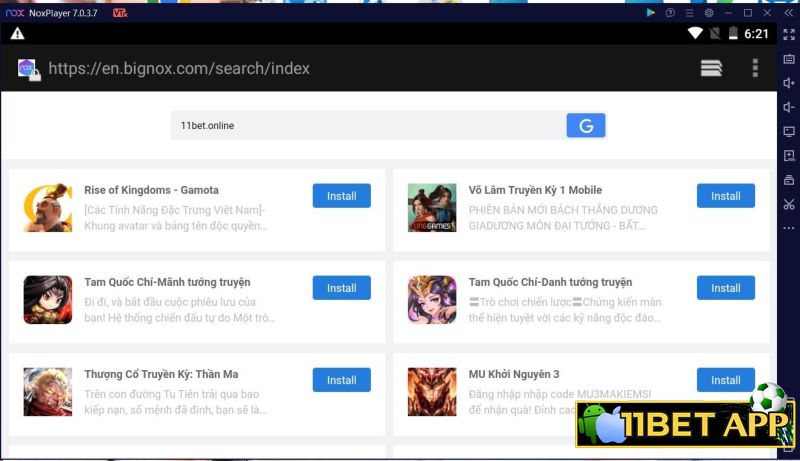Click title "MU Khởi Nguyên 3"
The width and height of the screenshot is (800, 461).
[x=514, y=374]
